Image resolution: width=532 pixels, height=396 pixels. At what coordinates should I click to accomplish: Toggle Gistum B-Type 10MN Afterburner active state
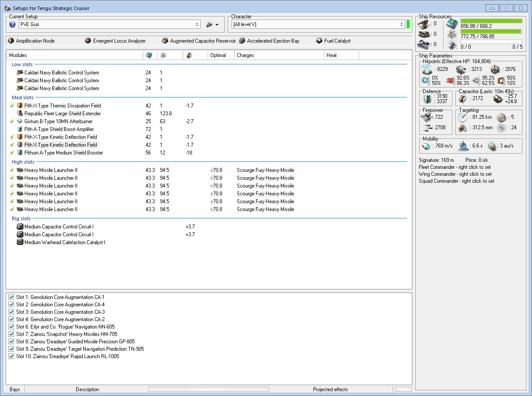coord(12,121)
